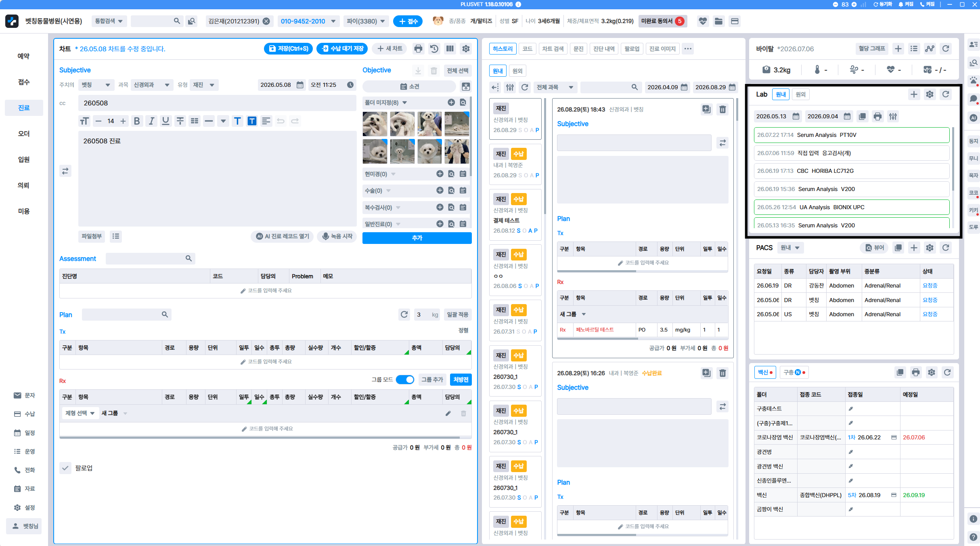The width and height of the screenshot is (980, 546).
Task: Refresh the PACS panel
Action: pos(946,248)
